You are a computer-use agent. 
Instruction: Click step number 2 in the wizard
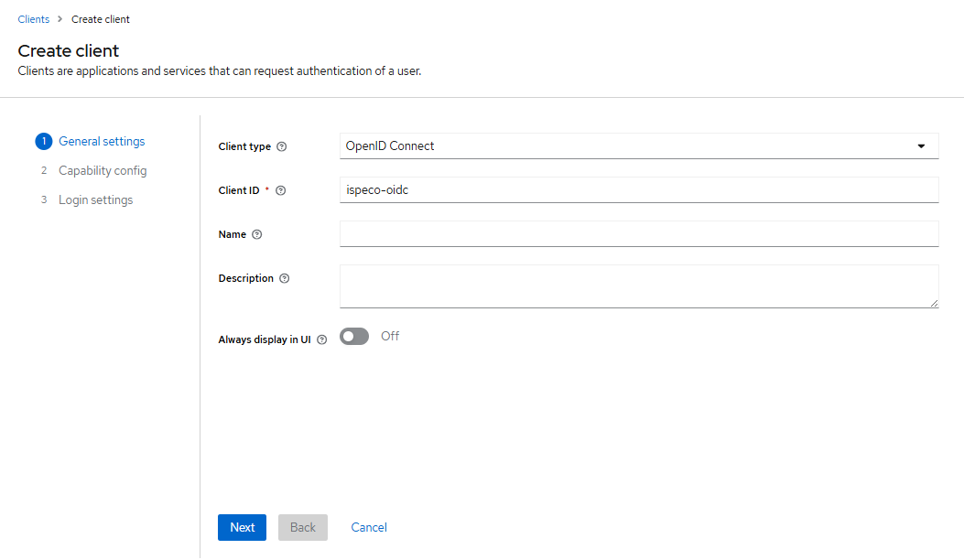click(43, 170)
